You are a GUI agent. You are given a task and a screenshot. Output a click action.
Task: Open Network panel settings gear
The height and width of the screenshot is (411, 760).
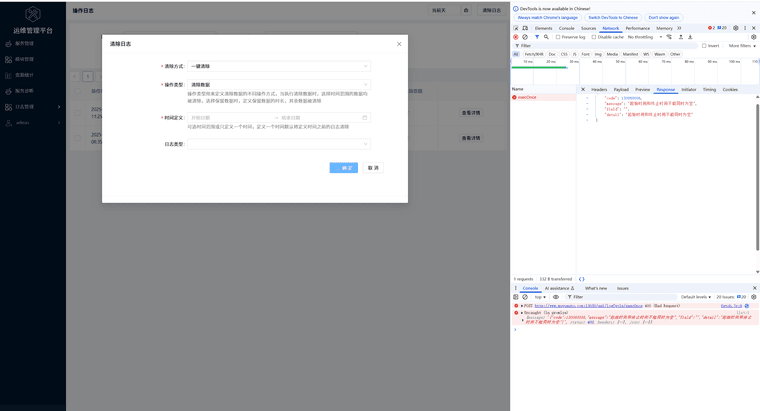pos(754,37)
